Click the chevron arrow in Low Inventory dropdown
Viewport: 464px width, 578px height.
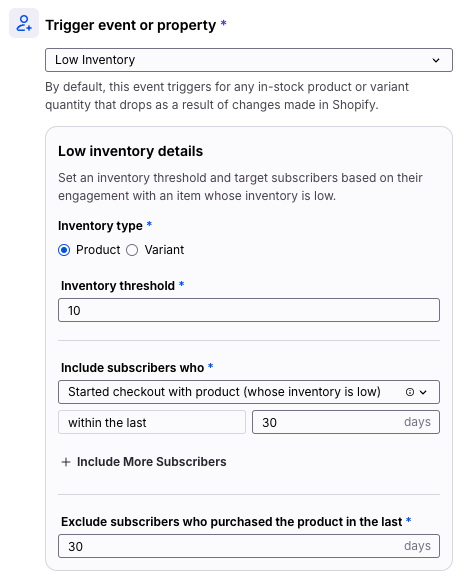[436, 60]
